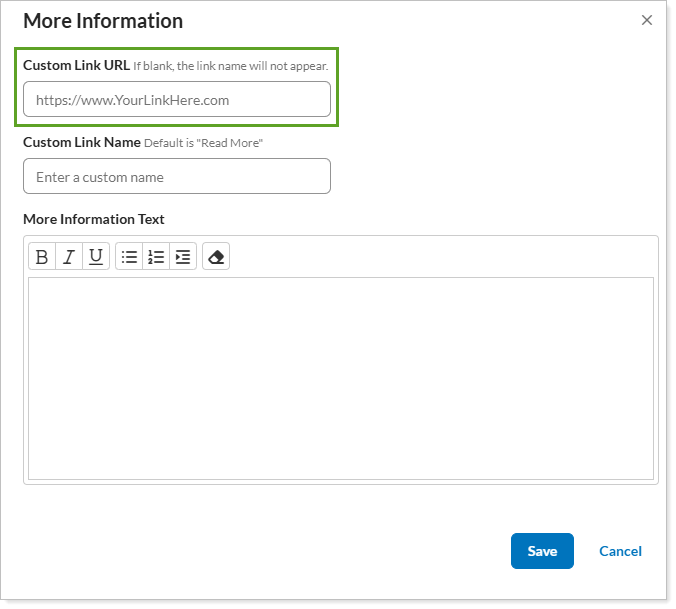
Task: Turn on underline formatting
Action: tap(96, 257)
